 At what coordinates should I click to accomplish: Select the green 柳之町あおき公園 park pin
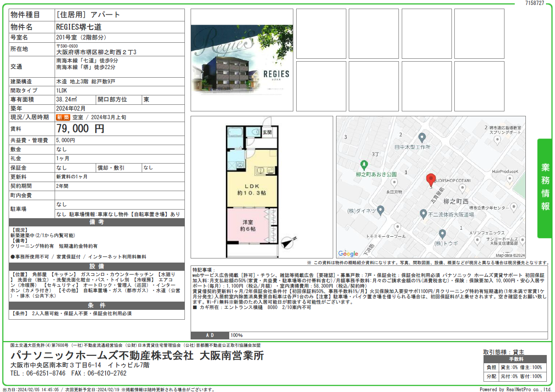pos(364,165)
